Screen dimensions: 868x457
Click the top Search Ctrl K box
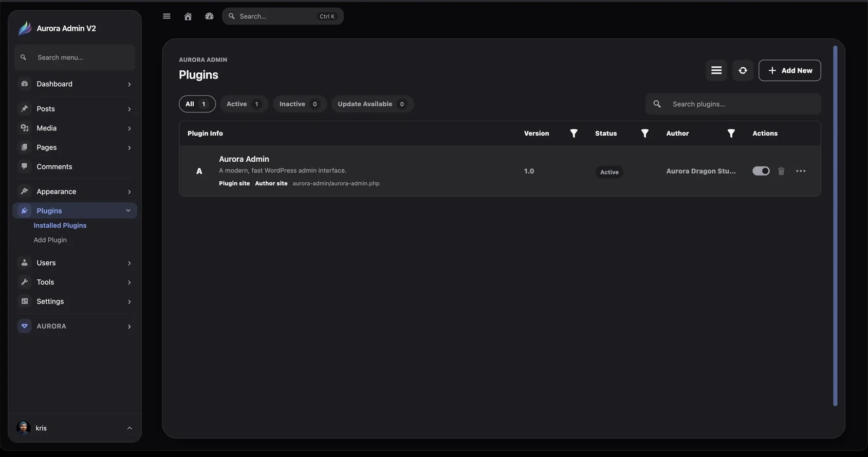[283, 16]
